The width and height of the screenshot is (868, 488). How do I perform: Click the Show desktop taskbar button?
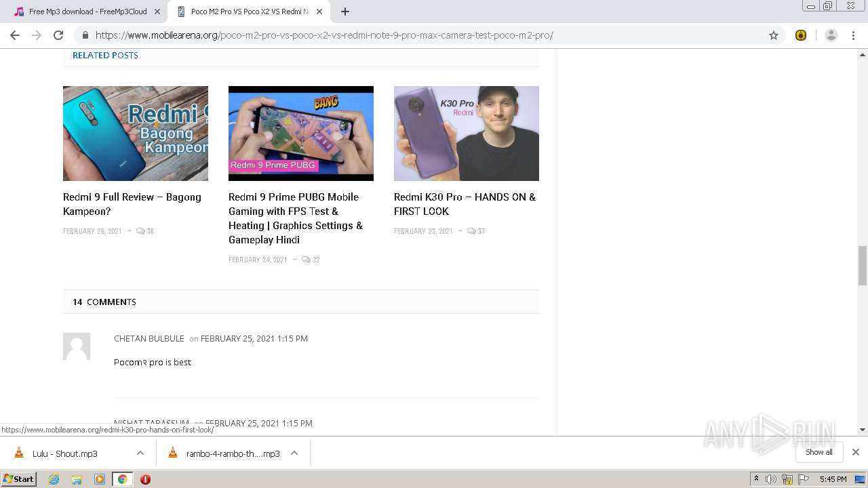(861, 479)
